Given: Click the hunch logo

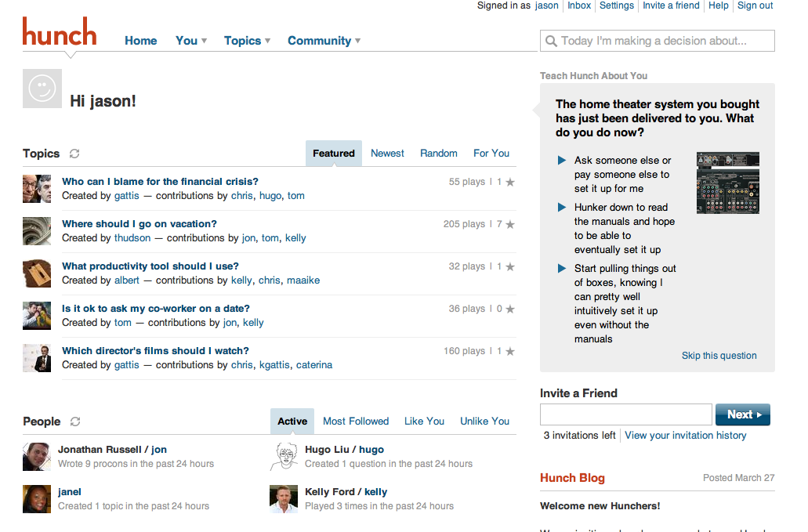Looking at the screenshot, I should coord(60,32).
